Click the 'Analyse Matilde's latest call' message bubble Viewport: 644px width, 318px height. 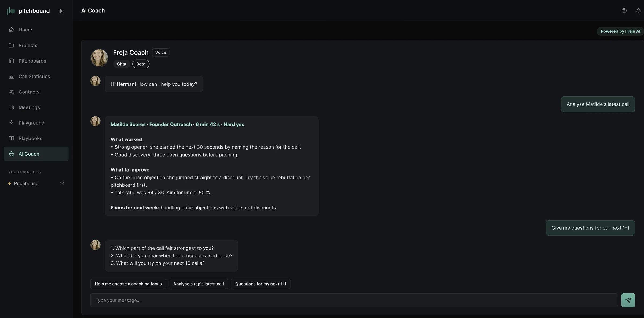click(598, 104)
